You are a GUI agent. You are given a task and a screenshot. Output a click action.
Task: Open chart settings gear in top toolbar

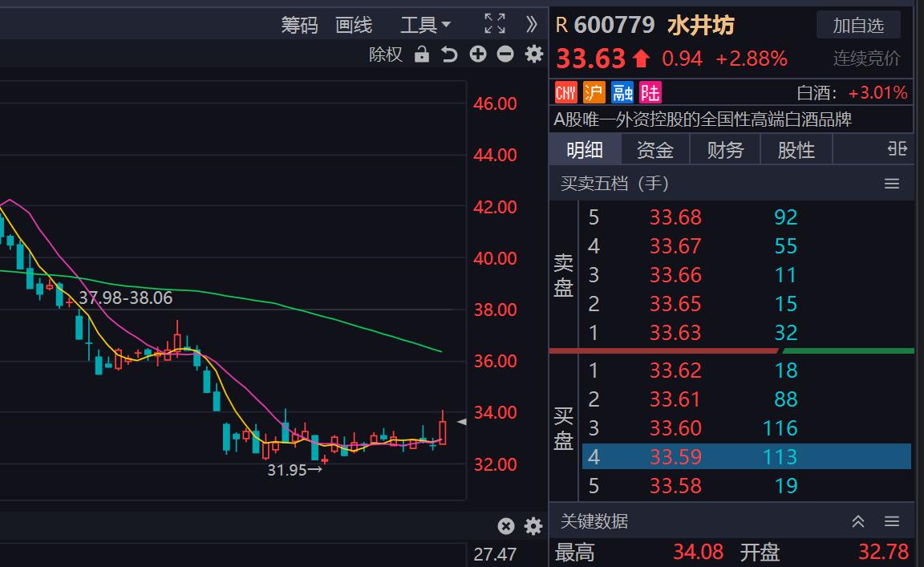pyautogui.click(x=534, y=55)
